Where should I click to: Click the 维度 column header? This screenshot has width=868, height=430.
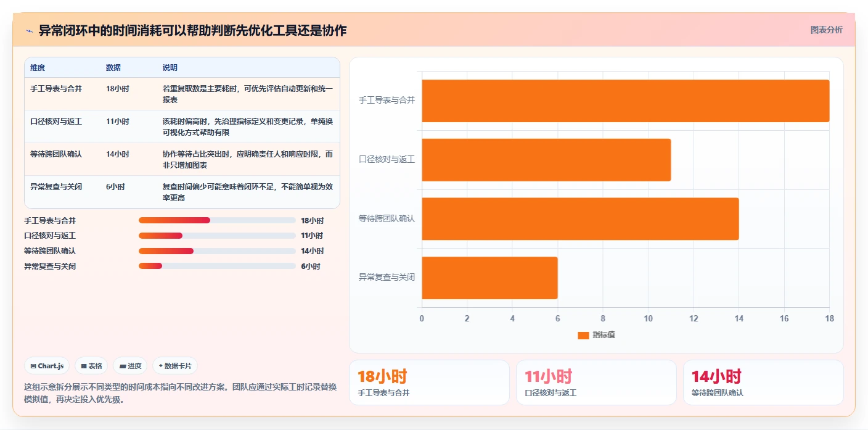[x=38, y=68]
